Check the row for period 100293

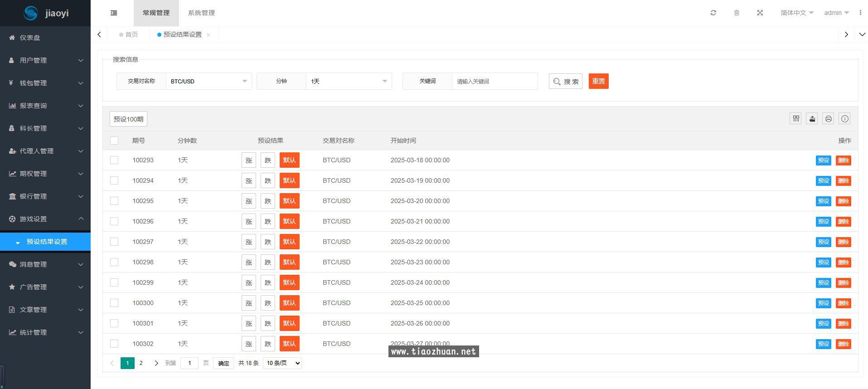114,160
